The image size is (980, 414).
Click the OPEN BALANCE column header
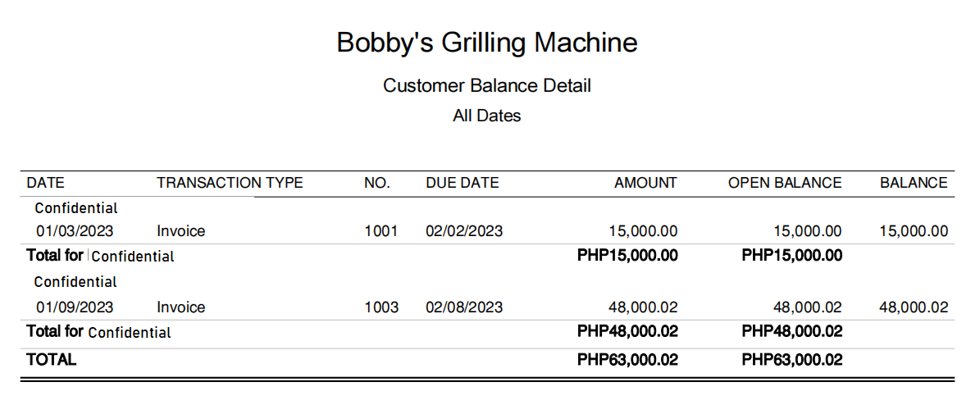(x=784, y=183)
